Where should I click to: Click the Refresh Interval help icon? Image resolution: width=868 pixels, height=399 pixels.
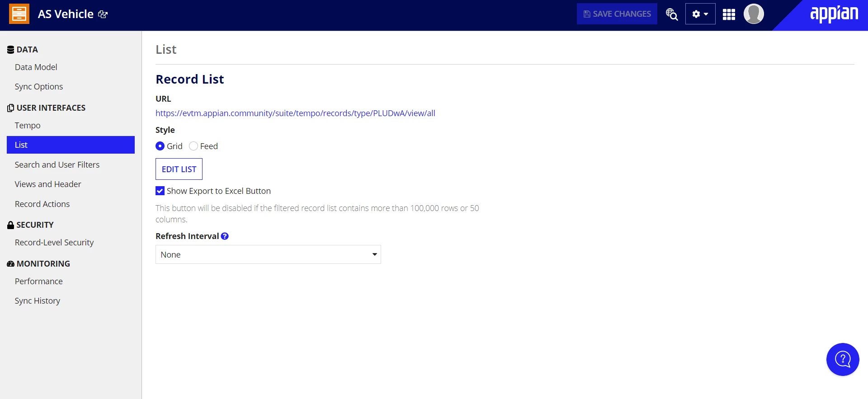[225, 236]
